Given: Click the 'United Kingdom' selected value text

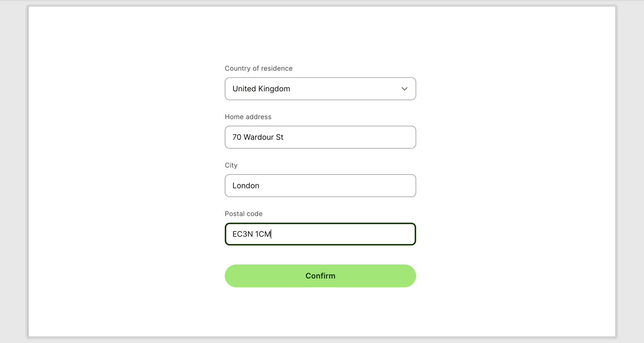Looking at the screenshot, I should pos(261,89).
